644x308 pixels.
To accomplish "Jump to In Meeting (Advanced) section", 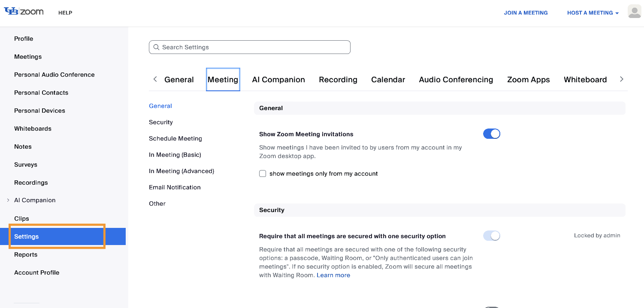I will point(181,171).
